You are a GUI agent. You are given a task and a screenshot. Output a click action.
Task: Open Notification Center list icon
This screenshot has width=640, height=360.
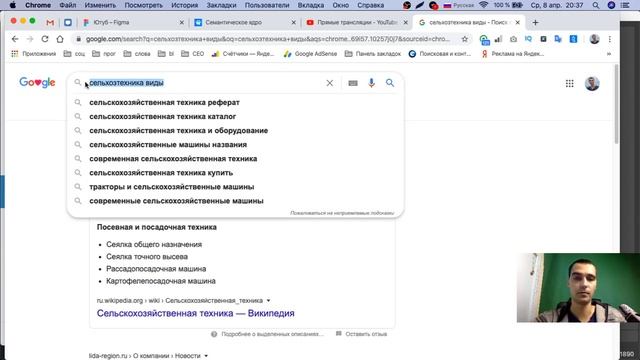coord(624,5)
